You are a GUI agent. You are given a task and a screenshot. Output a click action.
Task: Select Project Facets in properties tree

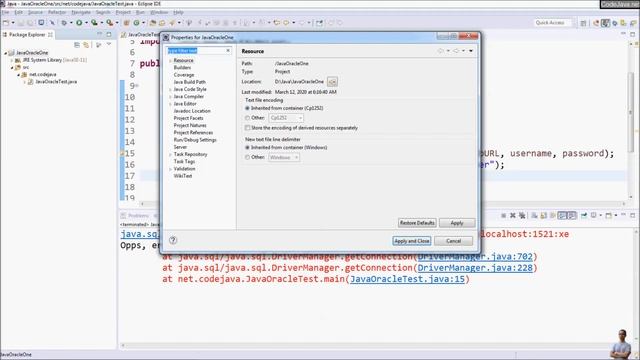point(188,118)
